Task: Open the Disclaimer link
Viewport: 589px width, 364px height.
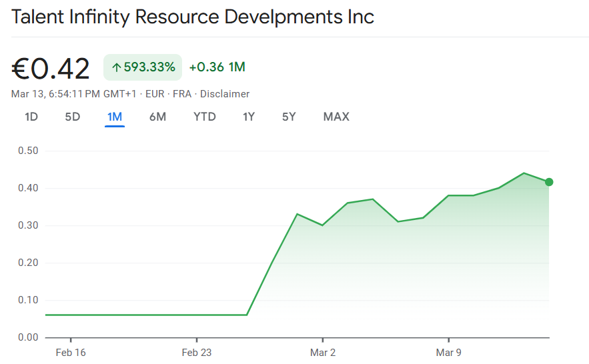Action: coord(225,94)
